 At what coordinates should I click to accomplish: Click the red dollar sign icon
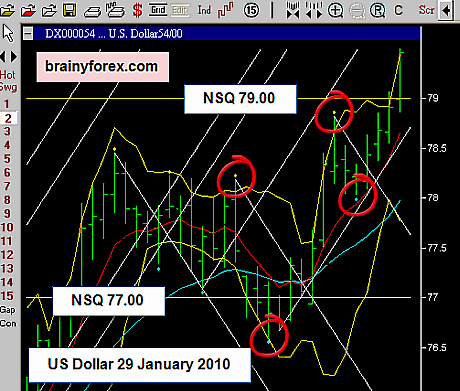[x=137, y=10]
